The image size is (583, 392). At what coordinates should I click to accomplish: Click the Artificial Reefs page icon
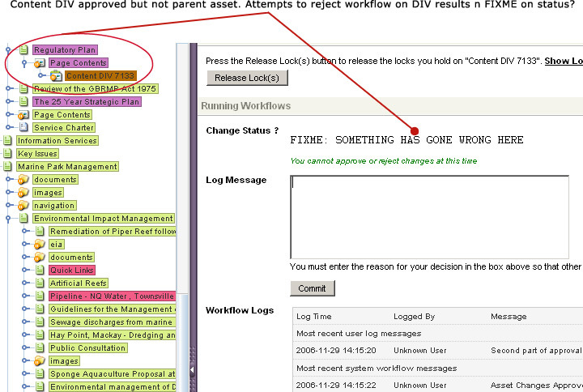(40, 283)
